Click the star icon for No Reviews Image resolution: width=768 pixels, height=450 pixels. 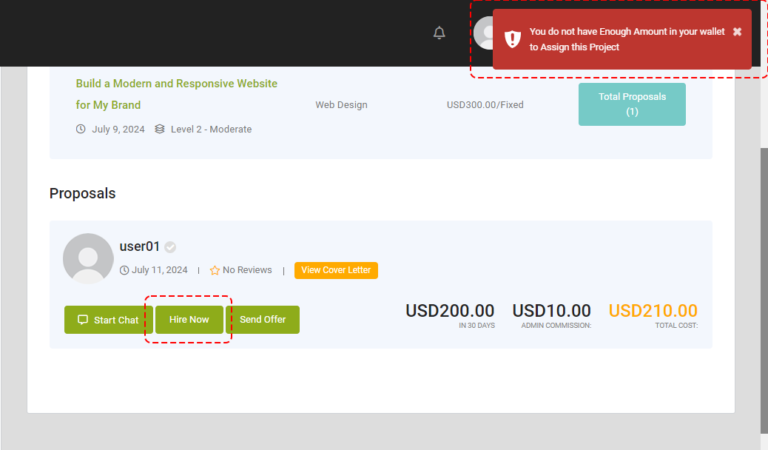pyautogui.click(x=214, y=270)
